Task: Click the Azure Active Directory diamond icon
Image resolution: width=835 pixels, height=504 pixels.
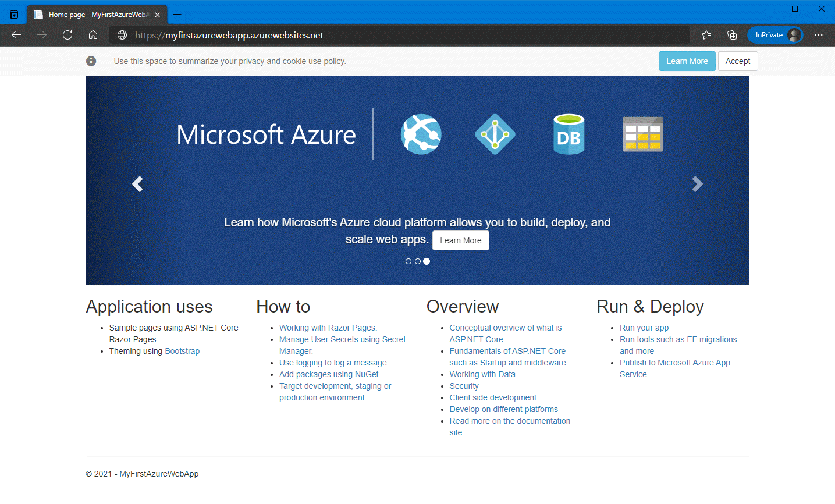Action: tap(495, 134)
